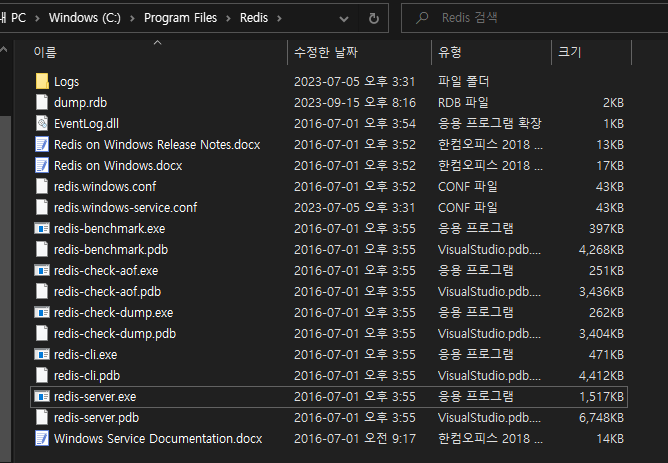
Task: Click the redis-cli.exe application icon
Action: point(42,354)
